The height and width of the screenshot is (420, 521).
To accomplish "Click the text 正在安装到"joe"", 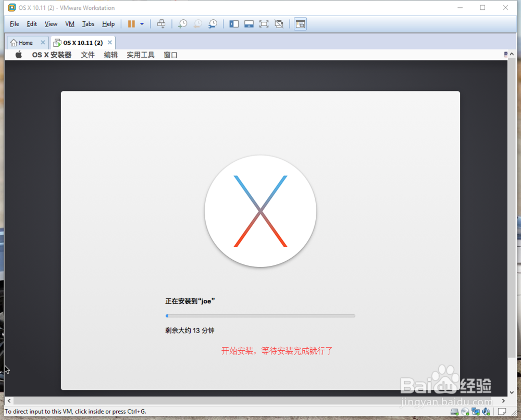I will click(x=190, y=301).
